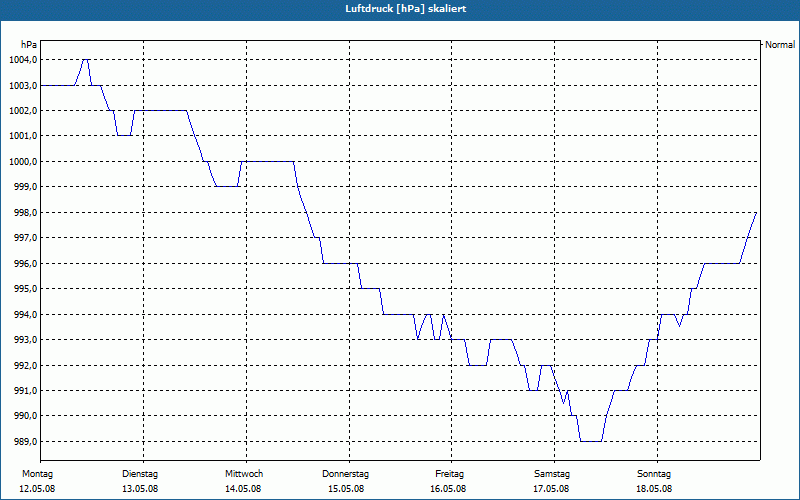Image resolution: width=800 pixels, height=500 pixels.
Task: Click the 'Dienstag' day label
Action: (140, 474)
